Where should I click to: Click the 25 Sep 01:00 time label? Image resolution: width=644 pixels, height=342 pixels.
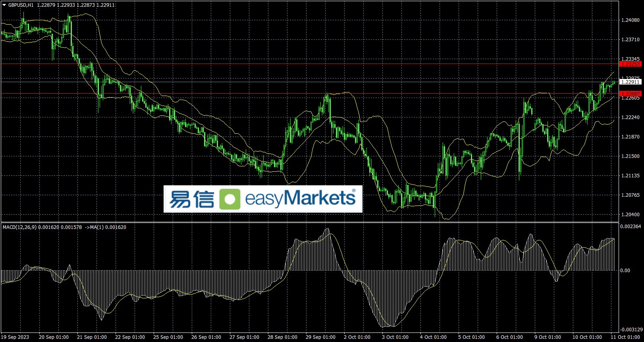168,337
